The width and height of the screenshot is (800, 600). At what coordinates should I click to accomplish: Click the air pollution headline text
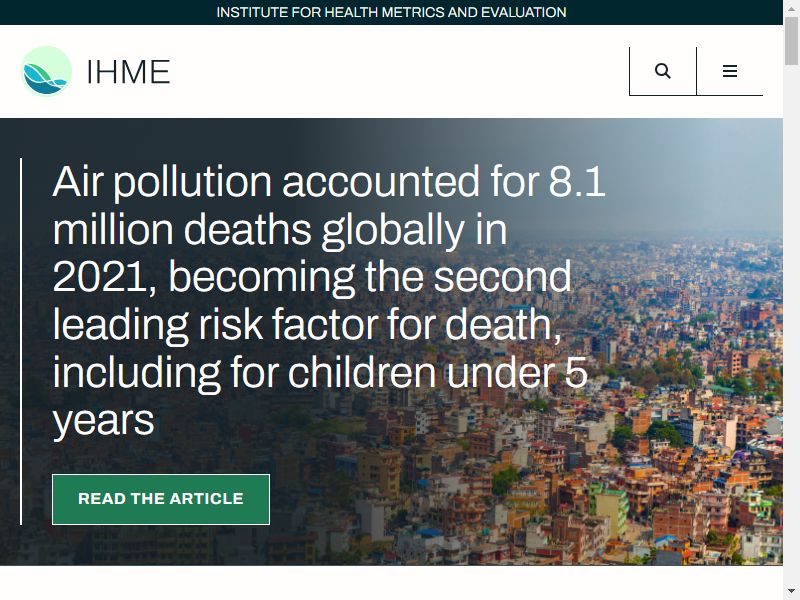coord(329,301)
